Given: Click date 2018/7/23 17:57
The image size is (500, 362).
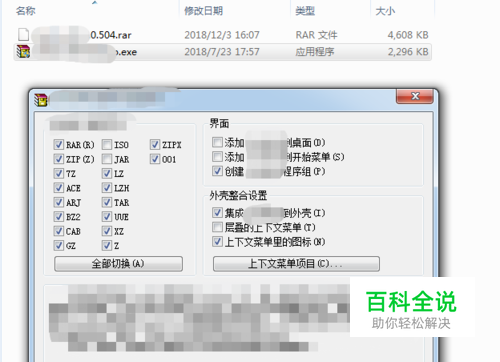Looking at the screenshot, I should (x=222, y=52).
